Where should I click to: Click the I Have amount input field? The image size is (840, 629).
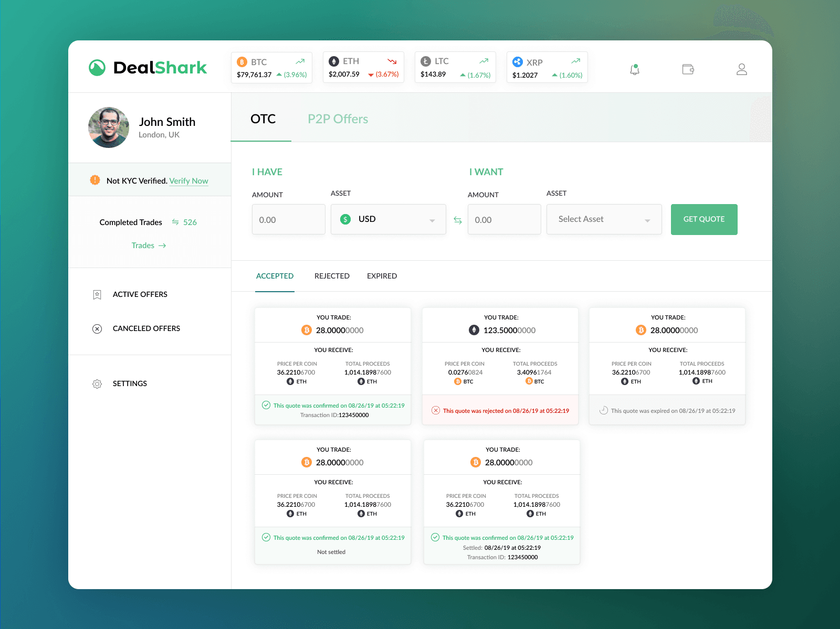click(x=288, y=220)
